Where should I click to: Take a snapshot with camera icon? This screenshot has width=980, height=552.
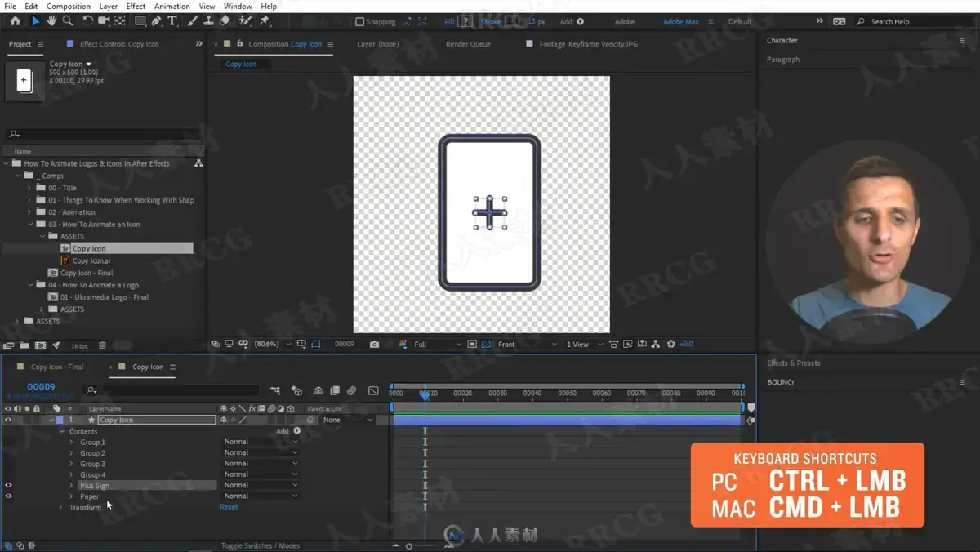(374, 345)
